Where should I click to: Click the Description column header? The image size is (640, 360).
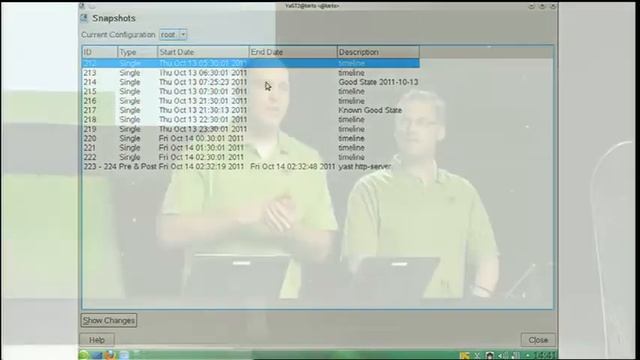click(378, 52)
